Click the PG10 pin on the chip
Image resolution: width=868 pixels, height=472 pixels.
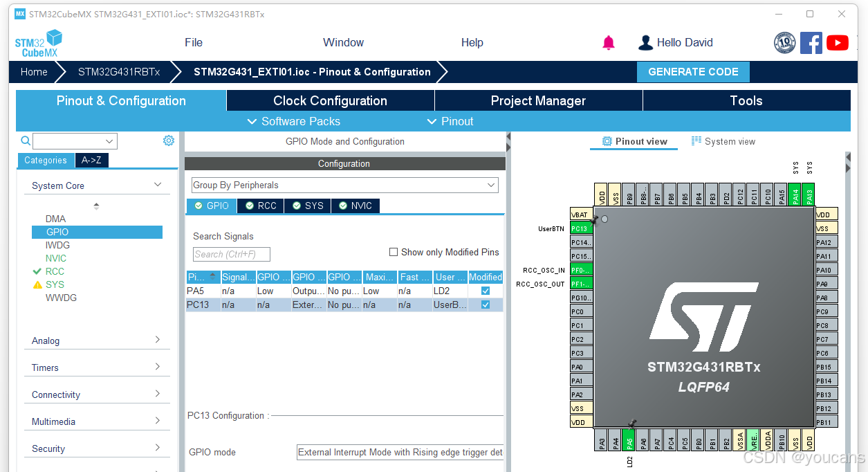tap(581, 298)
